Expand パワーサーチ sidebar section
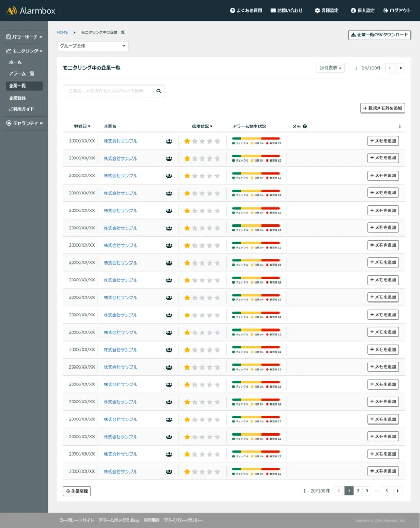This screenshot has width=420, height=528. [24, 37]
